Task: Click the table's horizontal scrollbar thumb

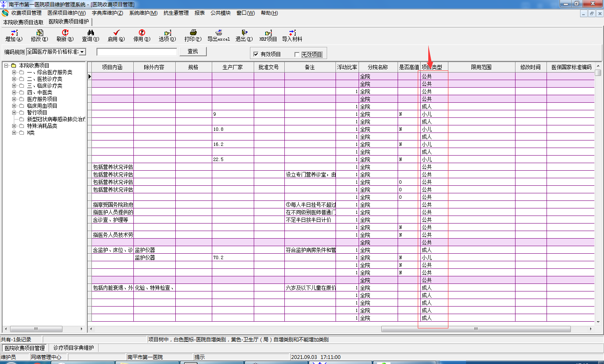Action: point(476,329)
